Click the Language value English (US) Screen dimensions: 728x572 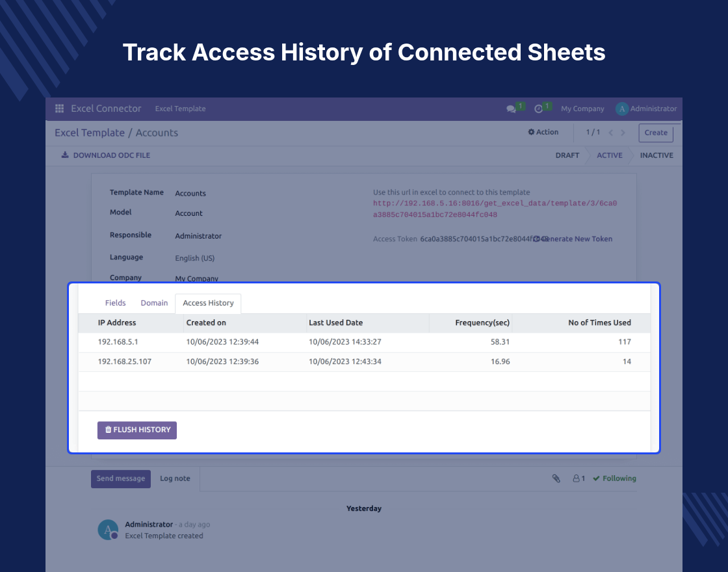pos(194,259)
